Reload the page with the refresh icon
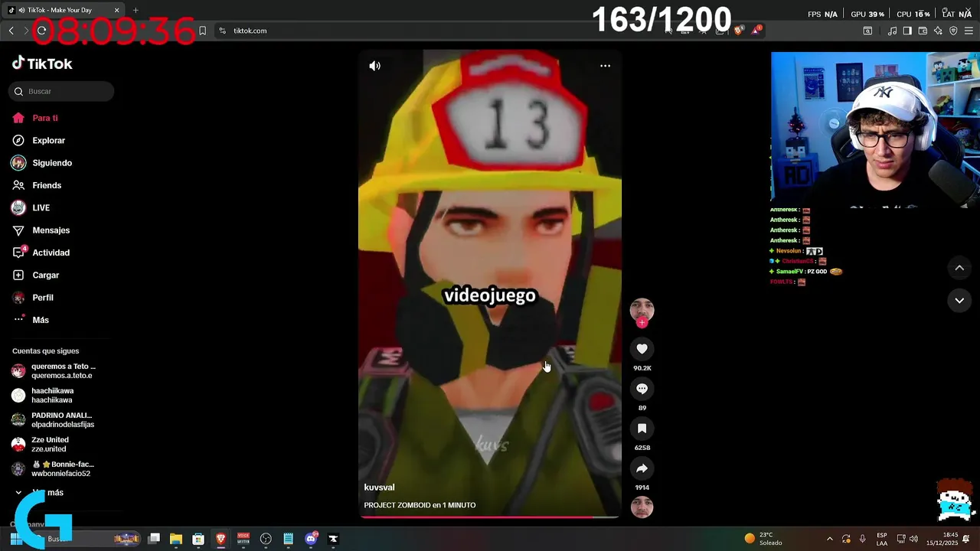This screenshot has height=551, width=980. tap(41, 31)
